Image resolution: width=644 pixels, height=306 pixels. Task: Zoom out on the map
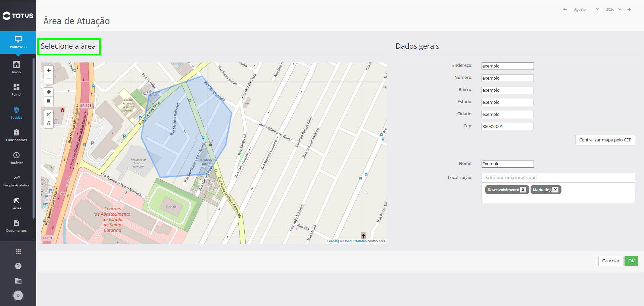pyautogui.click(x=49, y=79)
